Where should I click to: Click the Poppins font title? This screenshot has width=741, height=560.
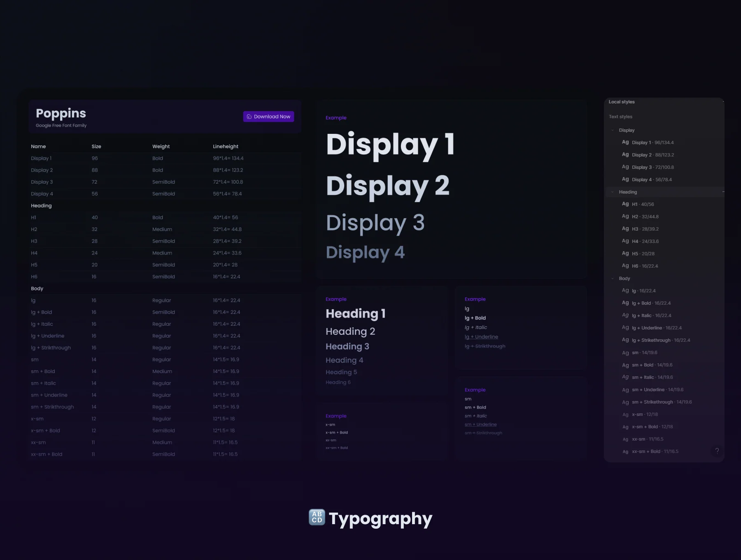click(61, 114)
